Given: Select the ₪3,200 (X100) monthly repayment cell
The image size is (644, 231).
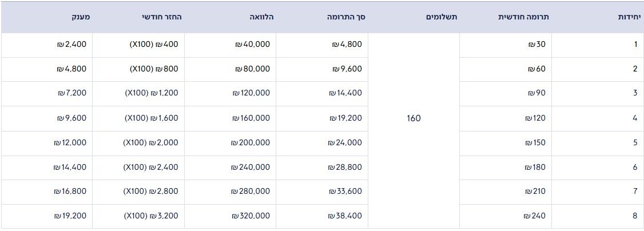Looking at the screenshot, I should click(152, 217).
